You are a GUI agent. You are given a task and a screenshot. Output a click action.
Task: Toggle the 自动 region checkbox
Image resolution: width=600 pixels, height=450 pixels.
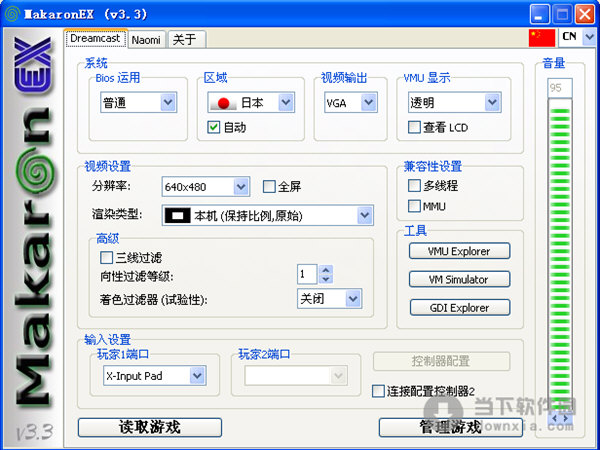(x=214, y=127)
